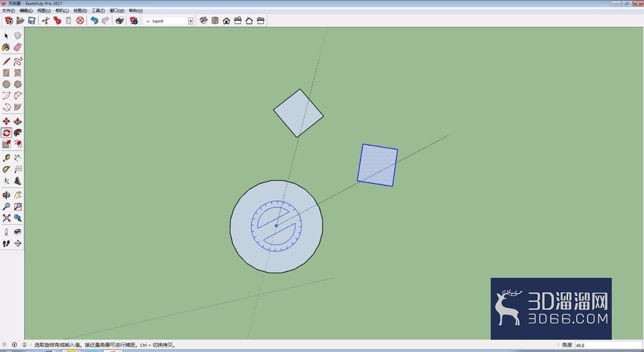Select the Arc tool
644x352 pixels.
(x=6, y=96)
